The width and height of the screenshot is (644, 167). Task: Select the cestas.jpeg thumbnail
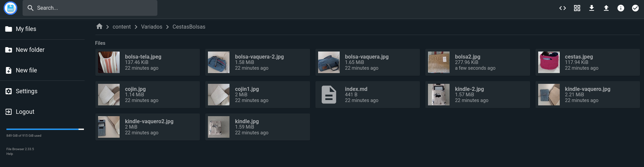point(549,62)
